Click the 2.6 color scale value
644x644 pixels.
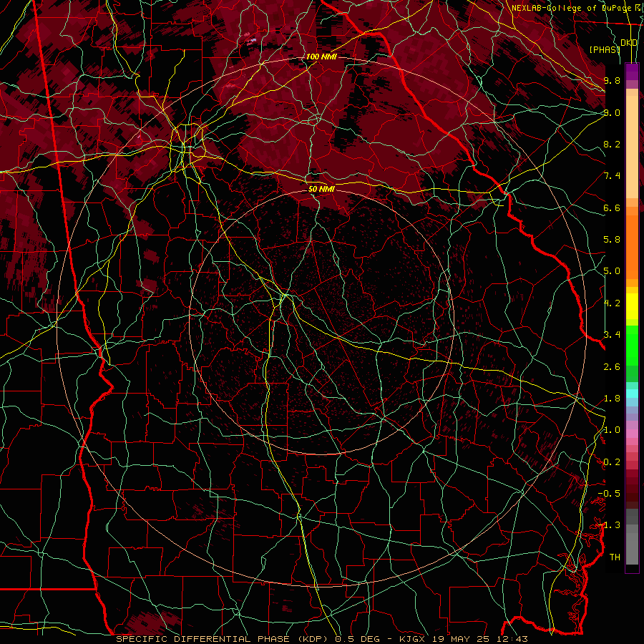(x=612, y=367)
